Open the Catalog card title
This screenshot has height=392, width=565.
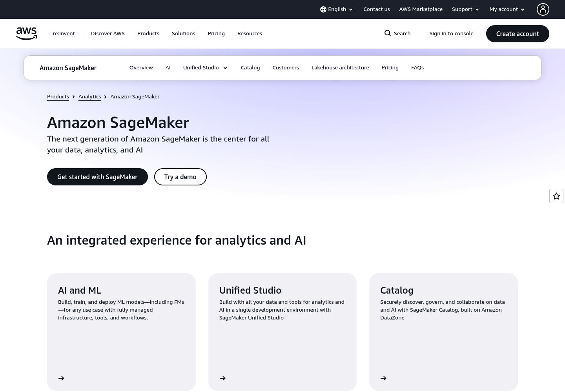pos(397,290)
